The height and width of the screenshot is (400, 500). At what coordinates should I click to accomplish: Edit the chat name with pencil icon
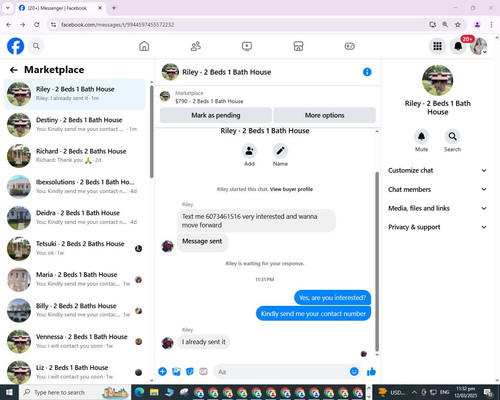pyautogui.click(x=280, y=151)
